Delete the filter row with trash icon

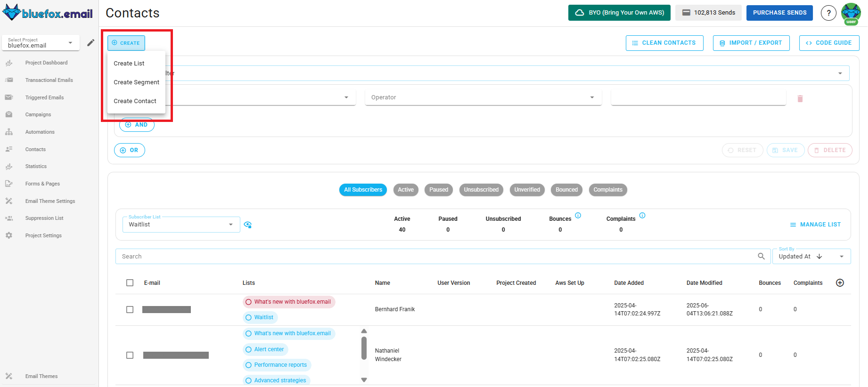click(x=800, y=99)
